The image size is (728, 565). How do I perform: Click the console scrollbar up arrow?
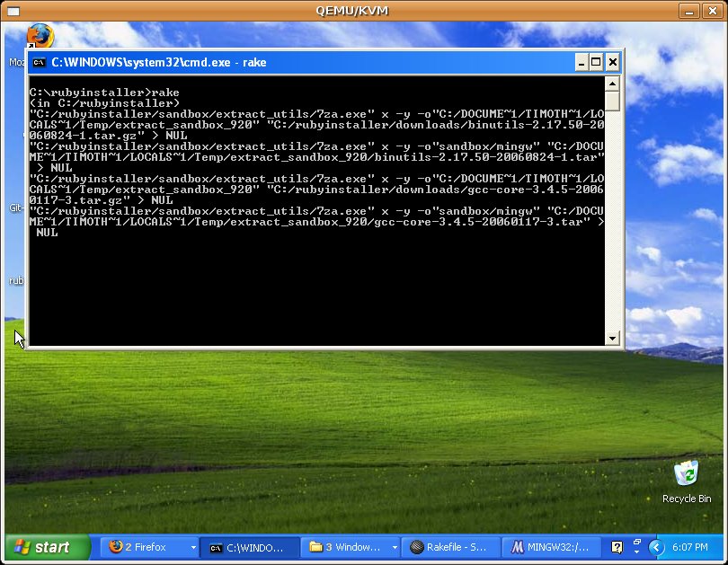(x=612, y=84)
